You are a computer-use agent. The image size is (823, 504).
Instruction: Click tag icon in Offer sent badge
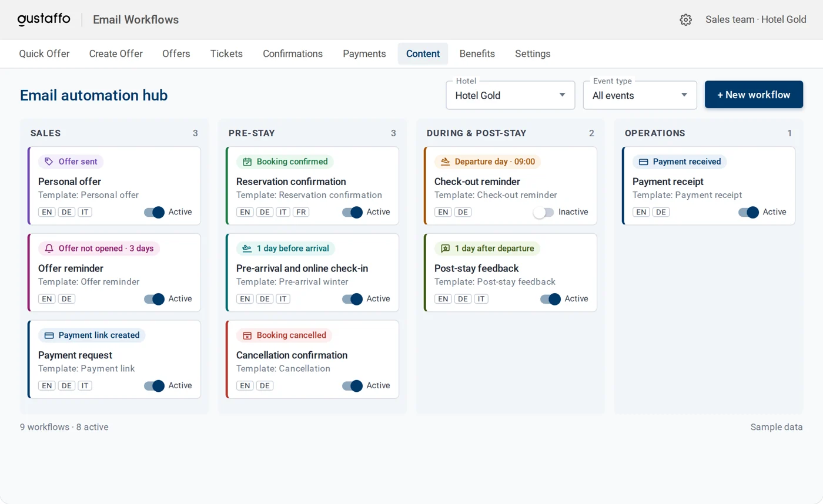coord(49,162)
